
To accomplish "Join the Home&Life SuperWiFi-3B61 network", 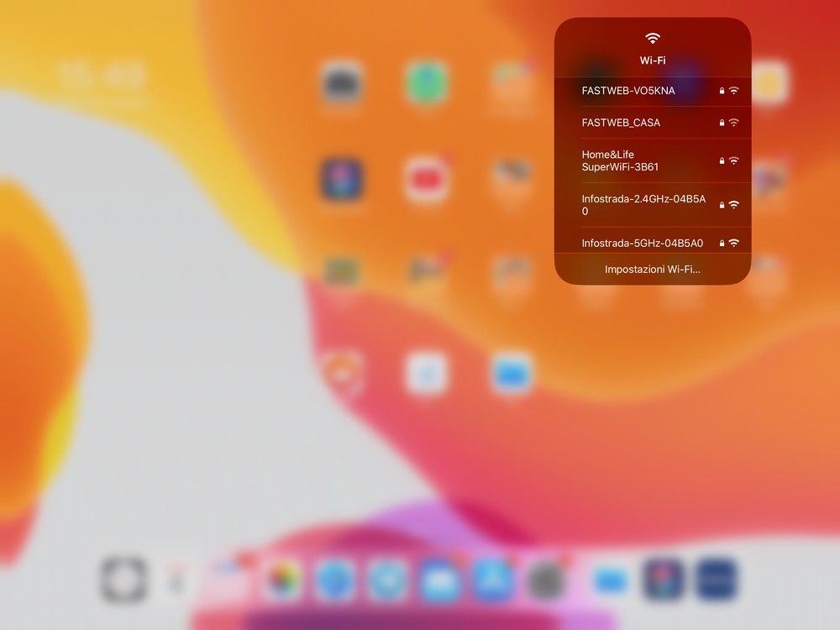I will point(653,160).
